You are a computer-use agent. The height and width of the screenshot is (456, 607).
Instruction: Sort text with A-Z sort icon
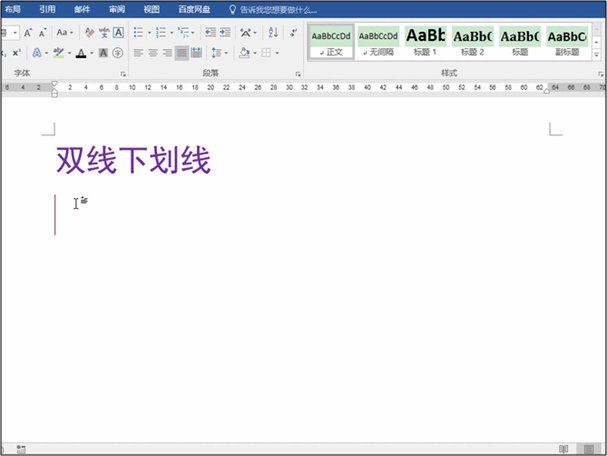(273, 33)
